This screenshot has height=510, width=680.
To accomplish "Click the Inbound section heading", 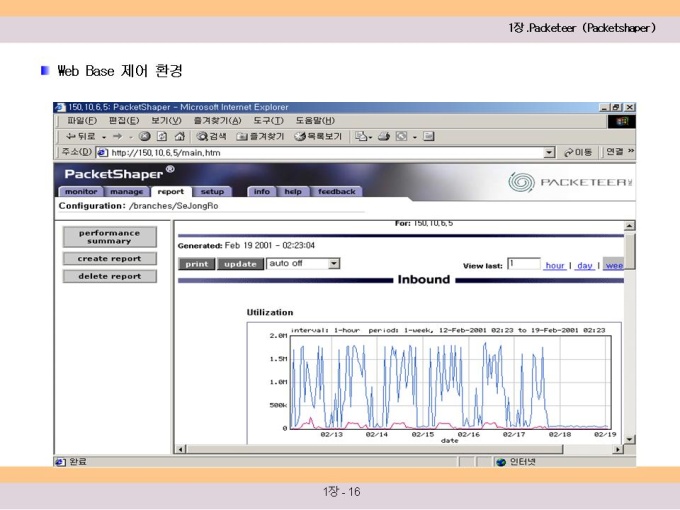I will [424, 280].
